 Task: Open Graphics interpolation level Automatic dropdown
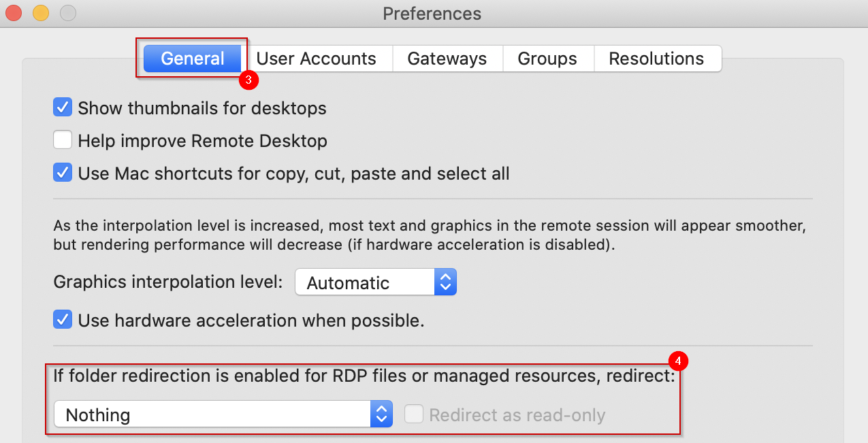[376, 282]
